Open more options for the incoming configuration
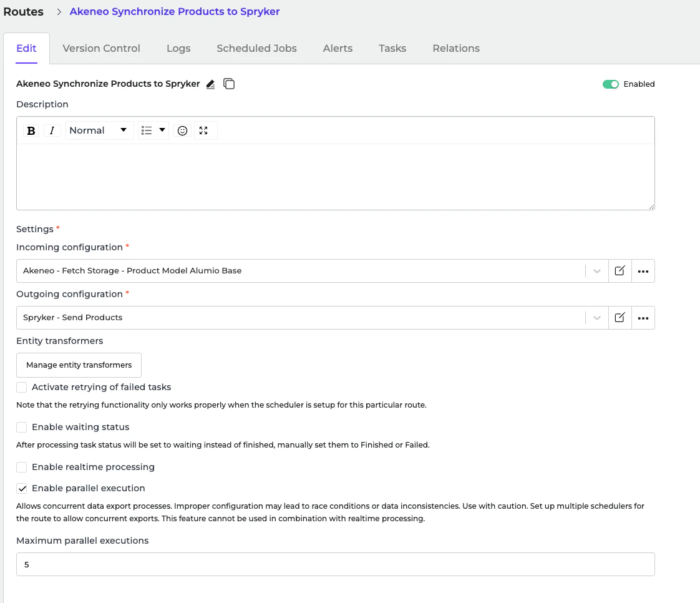This screenshot has height=603, width=700. point(643,271)
